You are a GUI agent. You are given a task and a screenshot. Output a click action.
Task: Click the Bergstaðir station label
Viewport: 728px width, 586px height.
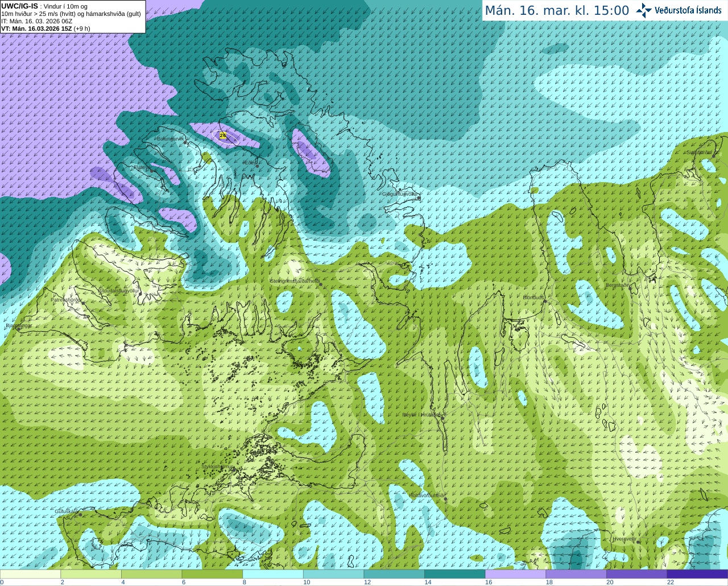(x=618, y=285)
